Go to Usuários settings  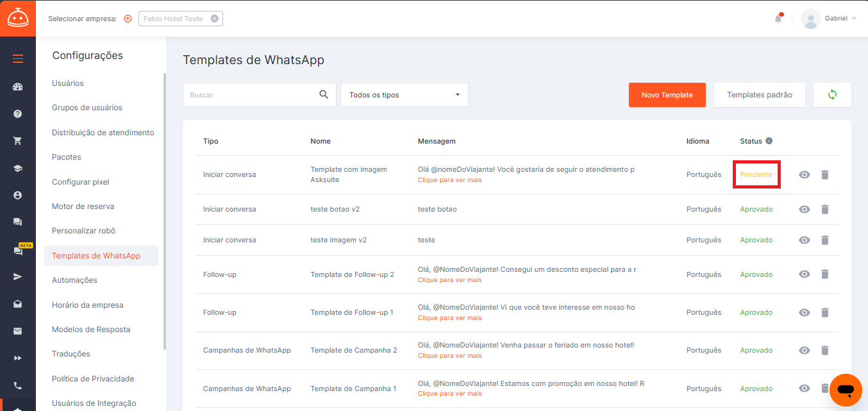[68, 83]
